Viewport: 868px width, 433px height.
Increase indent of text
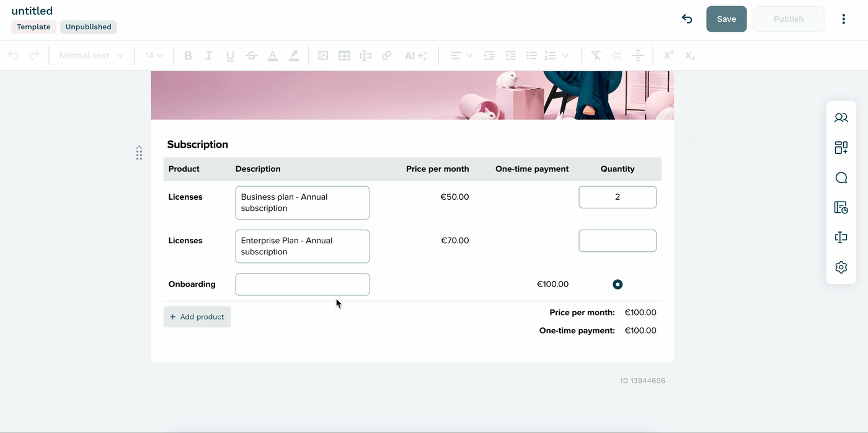coord(489,55)
